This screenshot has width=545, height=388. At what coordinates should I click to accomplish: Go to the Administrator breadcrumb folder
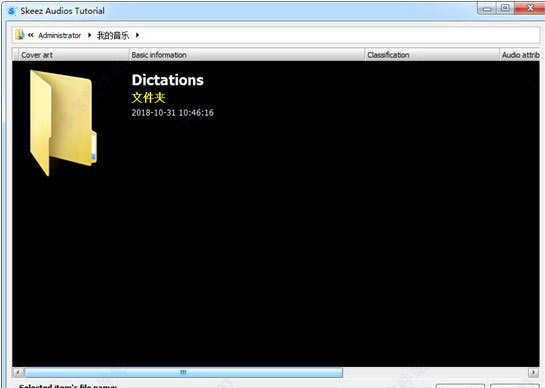tap(59, 35)
